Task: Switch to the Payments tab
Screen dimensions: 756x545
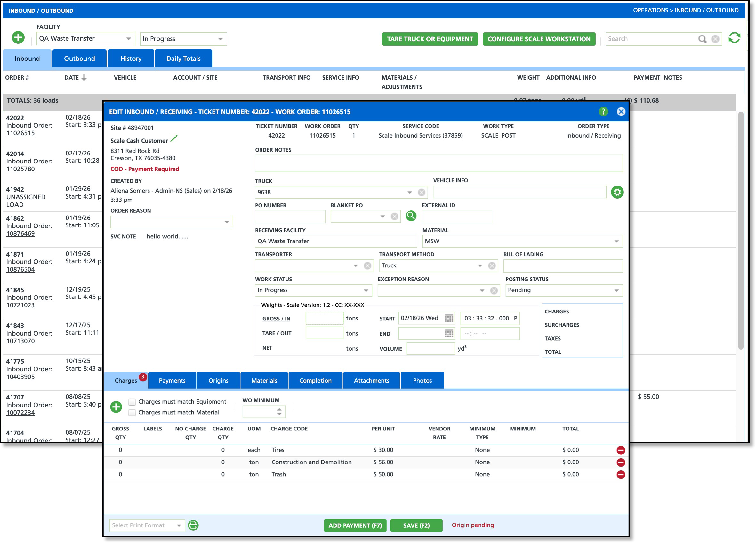Action: (172, 380)
